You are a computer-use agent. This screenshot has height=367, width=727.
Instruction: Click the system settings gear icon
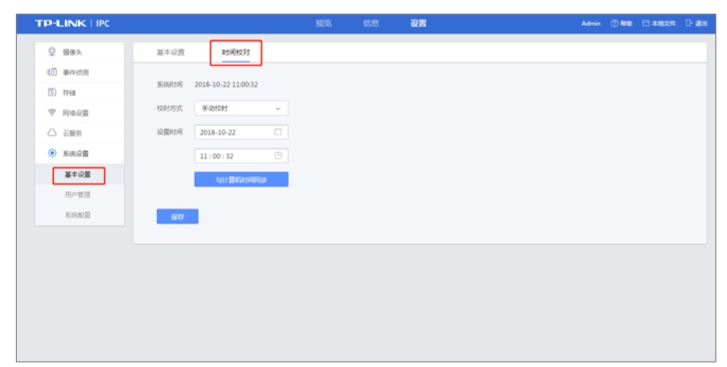(x=52, y=153)
